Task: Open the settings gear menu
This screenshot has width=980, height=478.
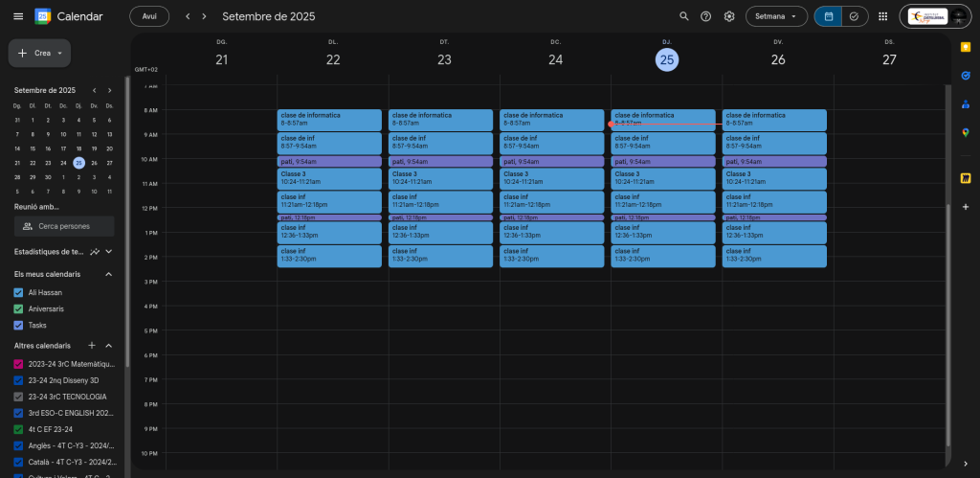Action: [x=729, y=16]
